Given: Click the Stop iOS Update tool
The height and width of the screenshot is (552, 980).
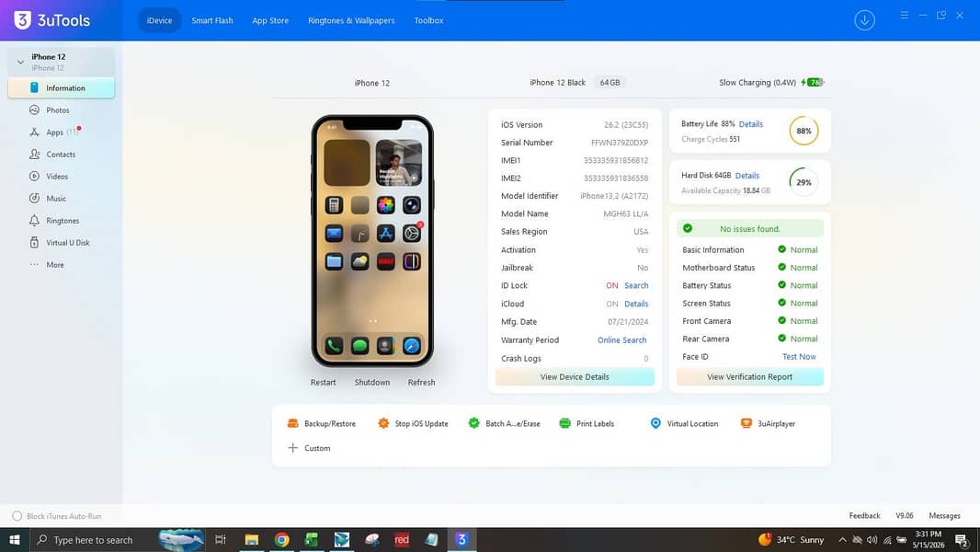Looking at the screenshot, I should point(413,423).
